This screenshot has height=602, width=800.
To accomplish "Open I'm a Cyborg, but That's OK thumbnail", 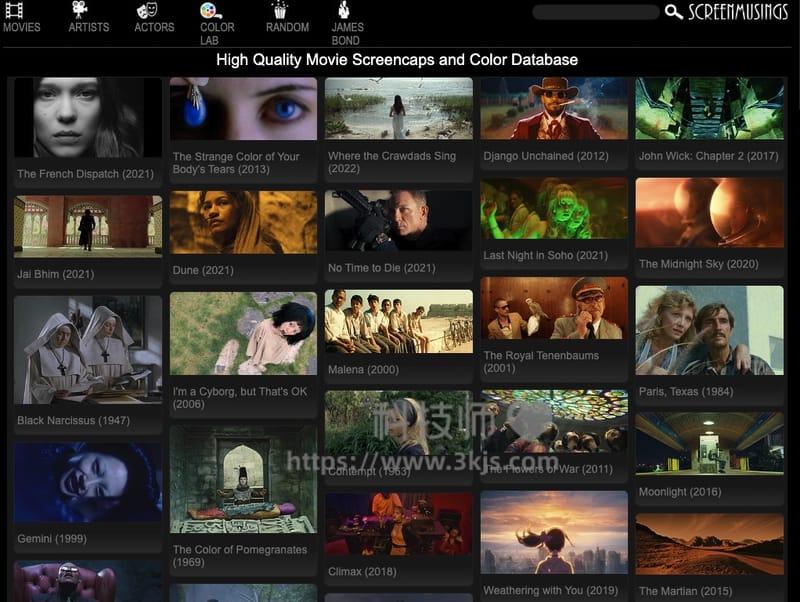I will [243, 334].
